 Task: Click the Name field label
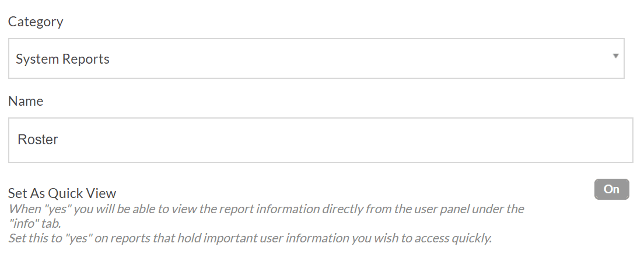tap(26, 101)
